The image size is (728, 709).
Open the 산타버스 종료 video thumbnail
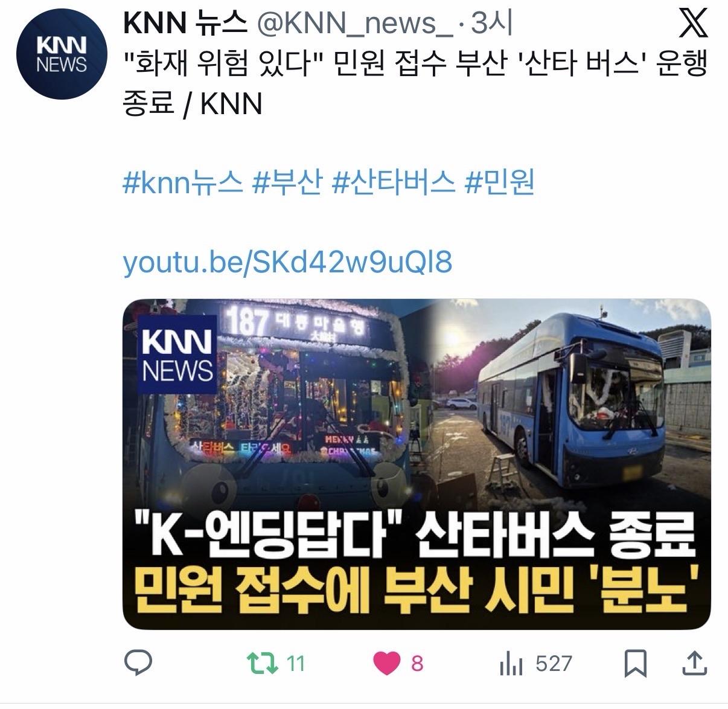(x=417, y=464)
